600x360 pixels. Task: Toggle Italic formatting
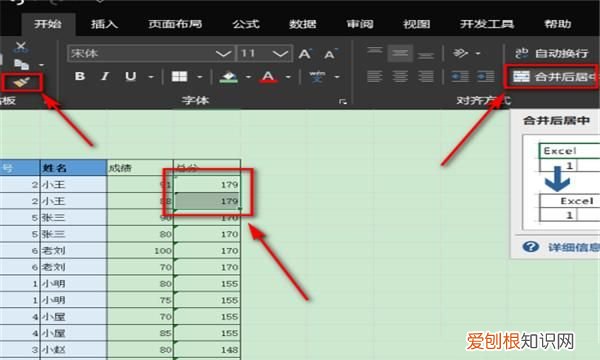tap(105, 76)
